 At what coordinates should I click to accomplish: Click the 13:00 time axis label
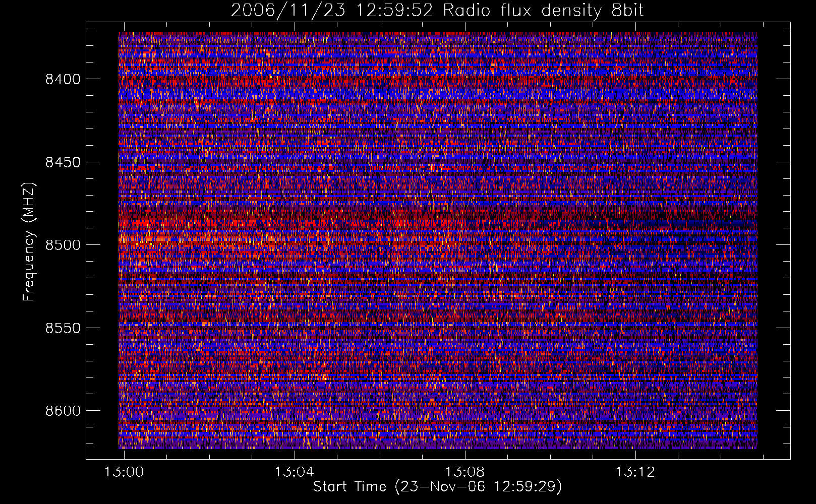point(124,472)
